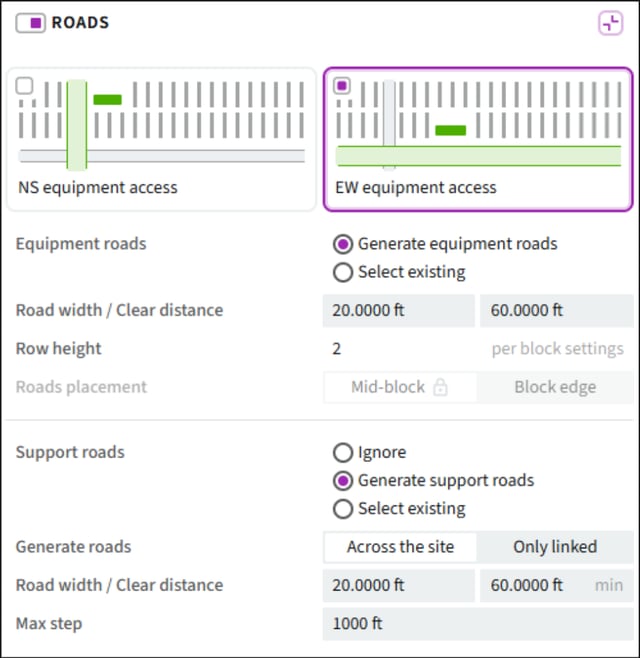The width and height of the screenshot is (640, 658).
Task: Toggle the ROADS section switch
Action: tap(30, 23)
